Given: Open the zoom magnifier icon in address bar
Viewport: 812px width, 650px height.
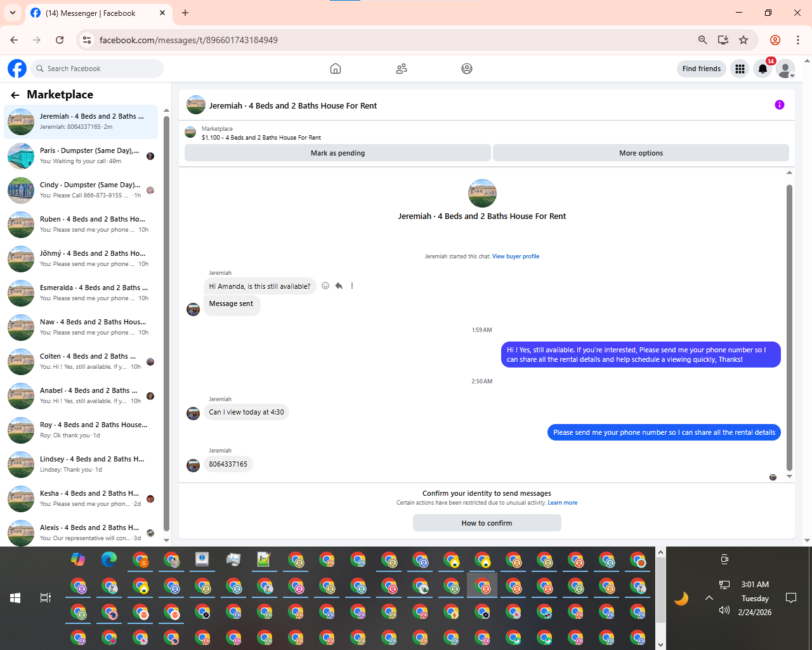Looking at the screenshot, I should [x=703, y=40].
